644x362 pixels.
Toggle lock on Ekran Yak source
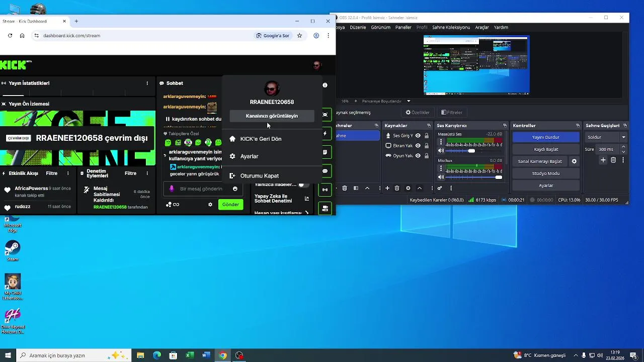427,146
